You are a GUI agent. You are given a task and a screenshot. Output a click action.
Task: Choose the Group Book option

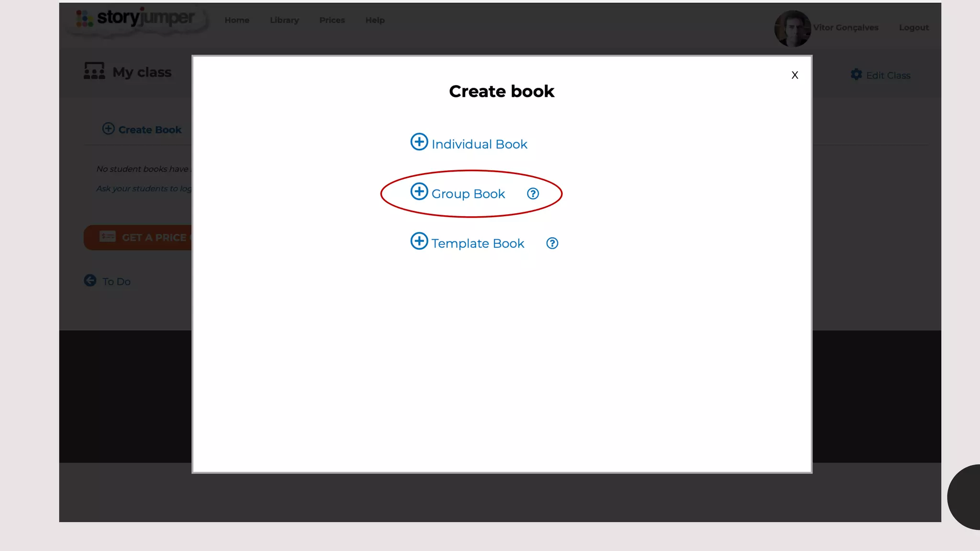click(468, 194)
